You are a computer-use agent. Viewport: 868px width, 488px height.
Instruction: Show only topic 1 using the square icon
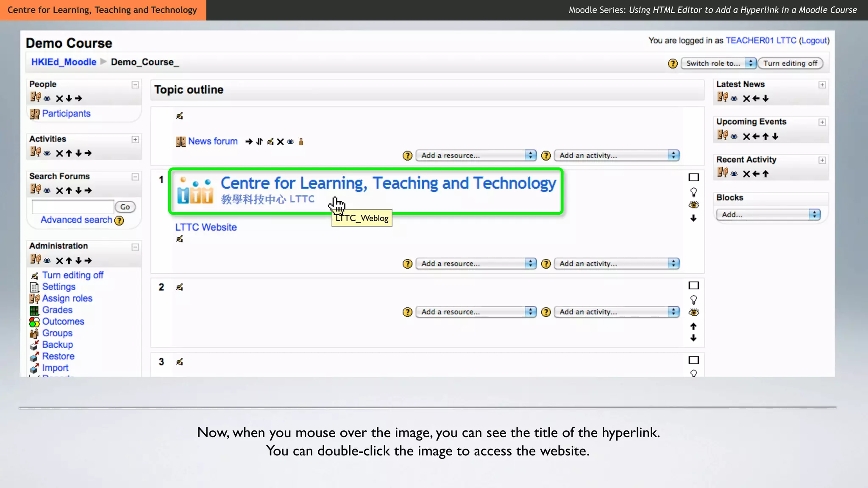click(x=693, y=177)
